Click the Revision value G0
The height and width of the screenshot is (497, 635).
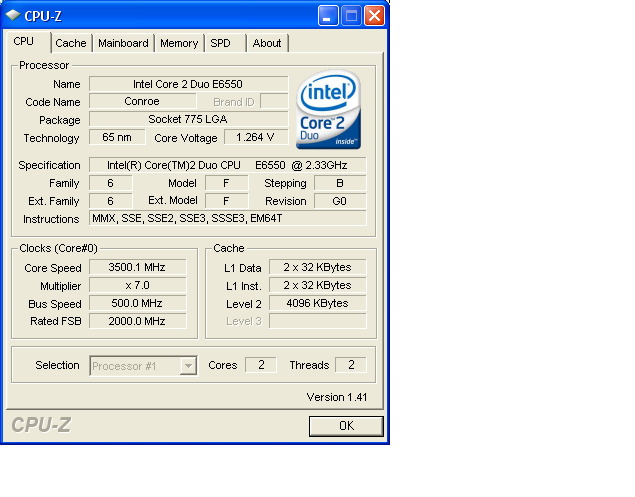(x=340, y=201)
